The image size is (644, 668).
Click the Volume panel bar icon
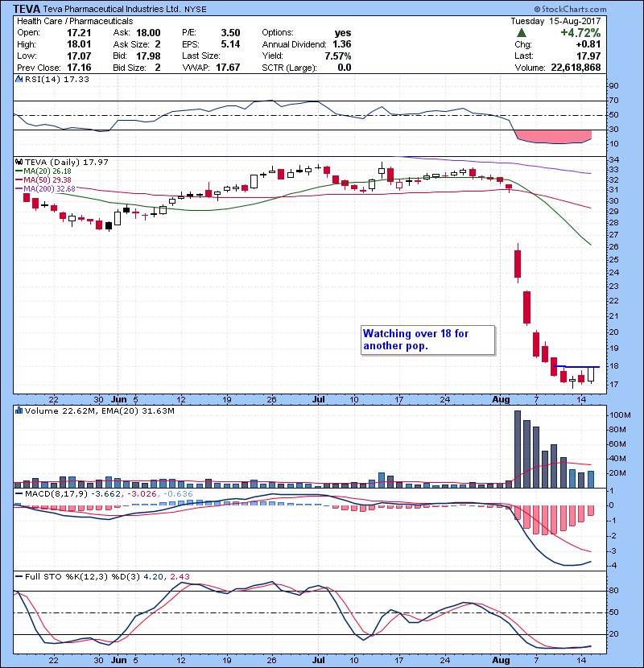coord(19,410)
